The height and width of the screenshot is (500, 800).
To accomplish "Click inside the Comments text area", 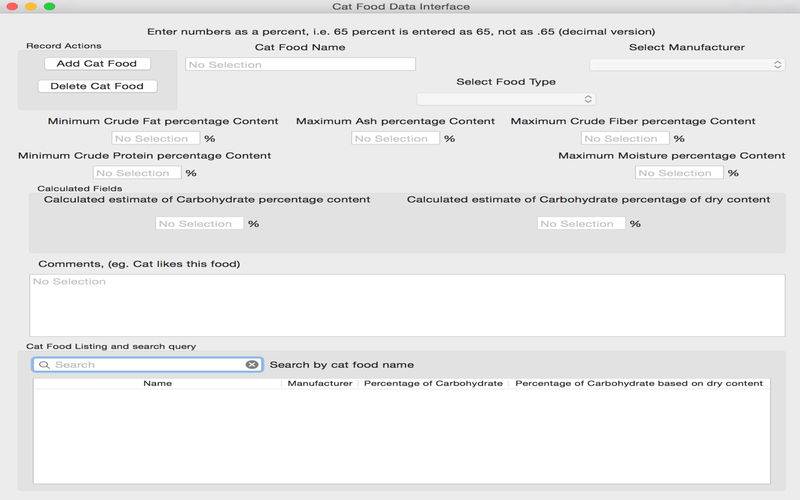I will tap(407, 305).
